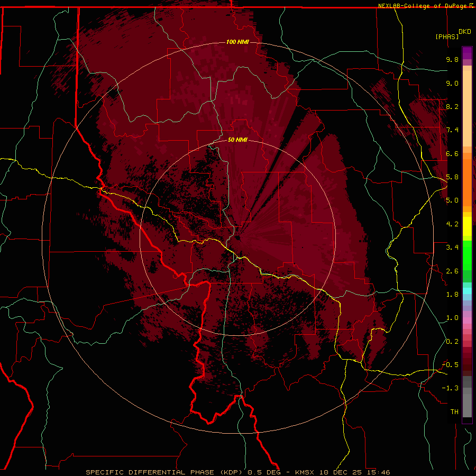476x476 pixels.
Task: Click the 9.0 legend value
Action: click(452, 83)
